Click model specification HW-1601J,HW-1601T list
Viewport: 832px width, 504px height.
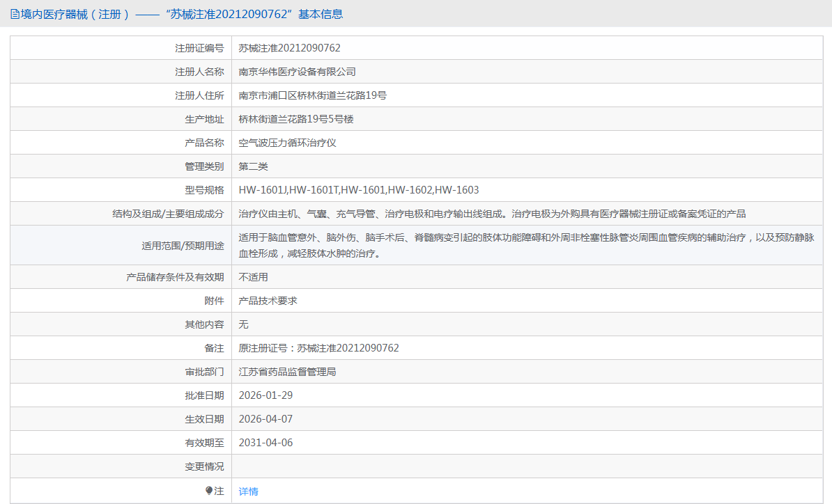tap(359, 190)
